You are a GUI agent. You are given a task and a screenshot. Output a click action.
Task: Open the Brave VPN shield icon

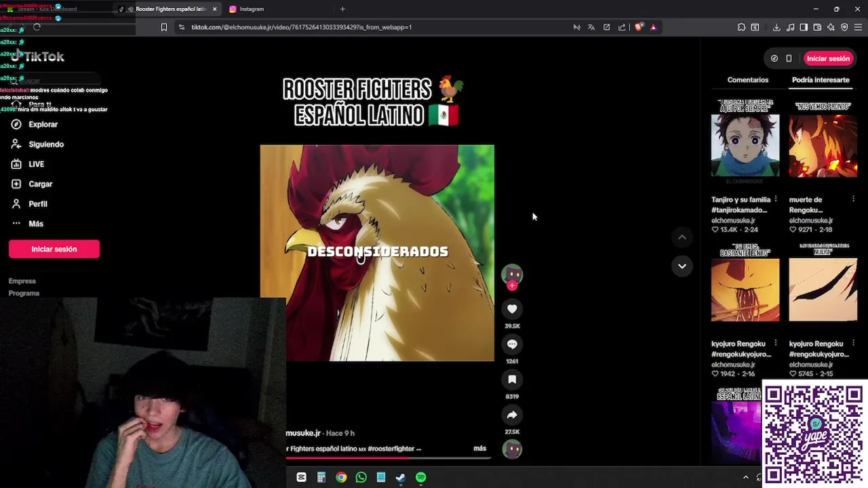844,27
